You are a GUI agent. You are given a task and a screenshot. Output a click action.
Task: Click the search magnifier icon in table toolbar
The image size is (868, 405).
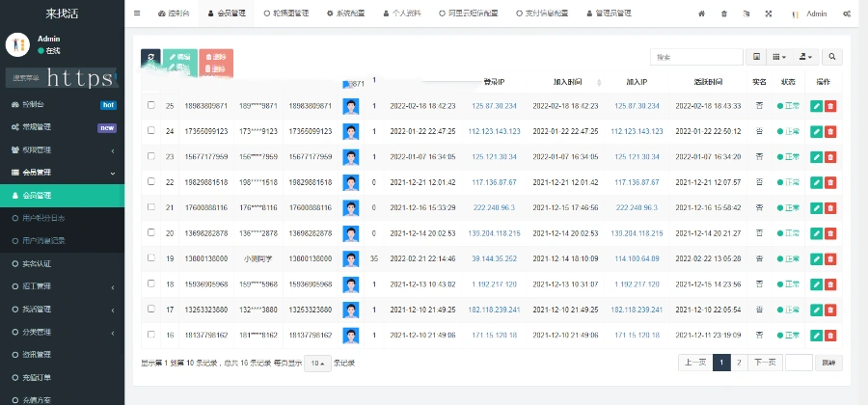(830, 58)
